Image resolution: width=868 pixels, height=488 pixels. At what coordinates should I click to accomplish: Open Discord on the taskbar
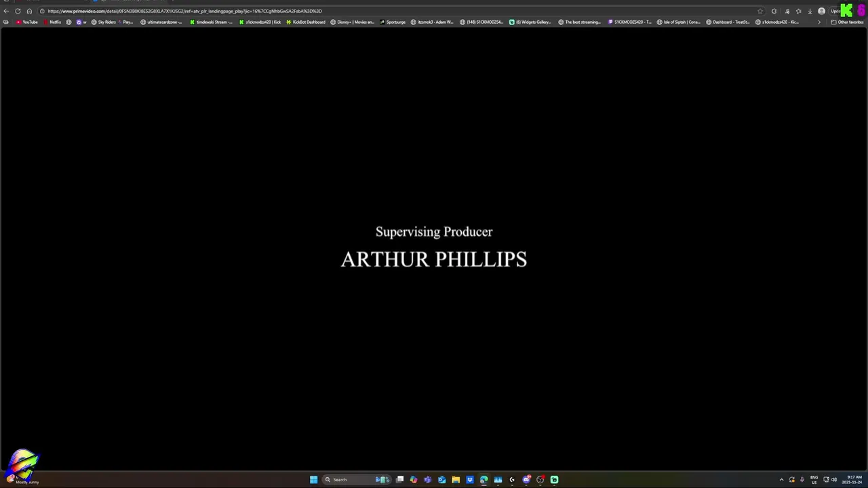[x=526, y=480]
